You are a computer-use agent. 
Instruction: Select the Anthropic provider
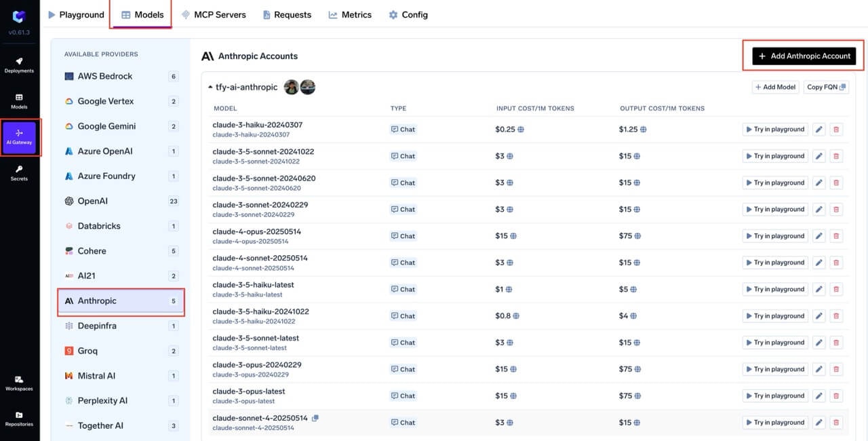point(121,301)
